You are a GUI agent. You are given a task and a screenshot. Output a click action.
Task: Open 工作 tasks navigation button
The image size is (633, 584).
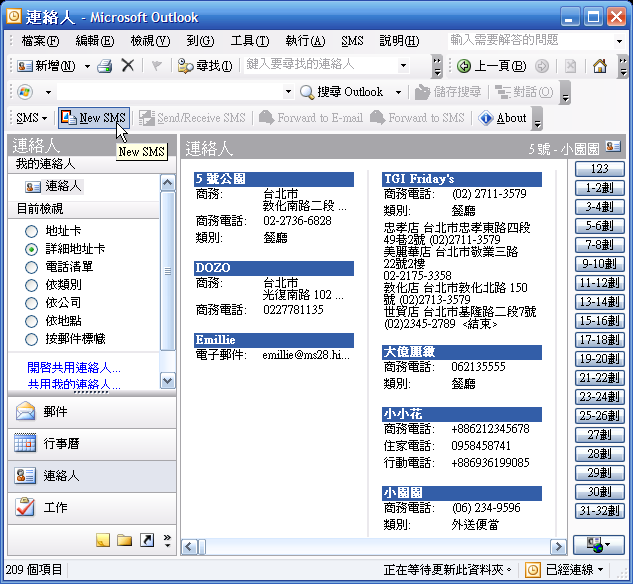(92, 508)
